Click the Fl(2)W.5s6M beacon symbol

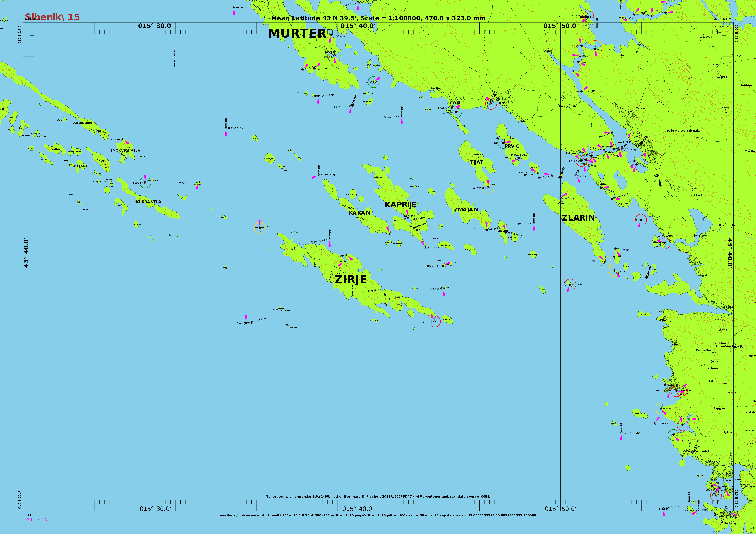226,123
